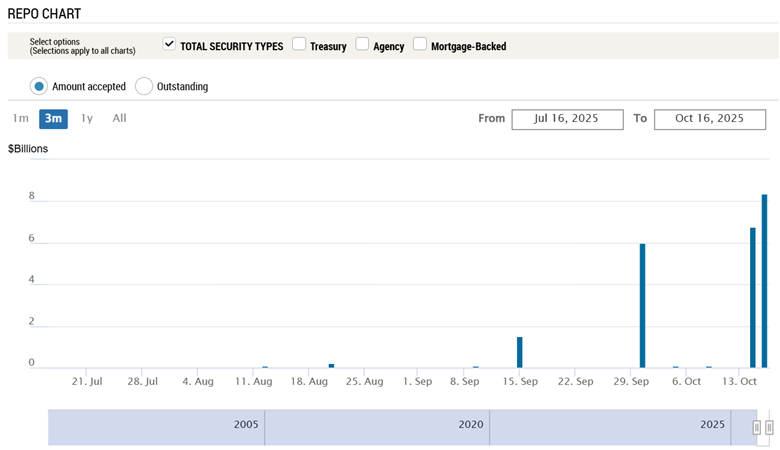Switch chart range to 1y

click(x=87, y=118)
